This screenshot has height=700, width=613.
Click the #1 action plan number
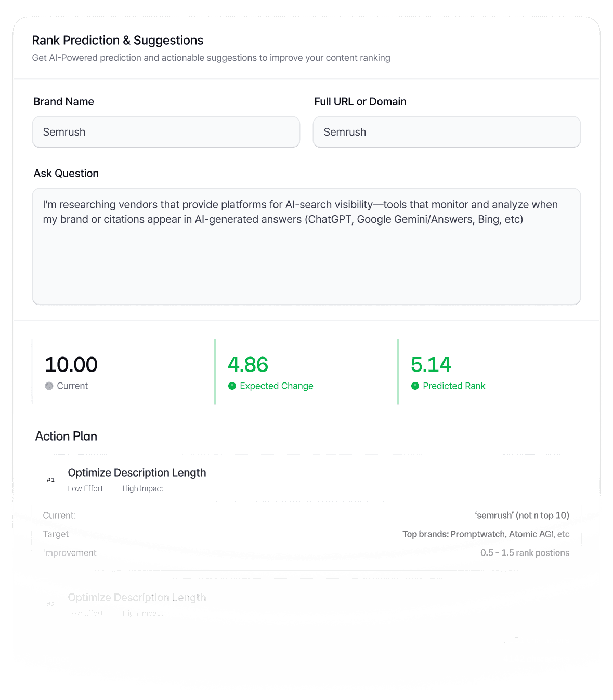click(x=50, y=480)
